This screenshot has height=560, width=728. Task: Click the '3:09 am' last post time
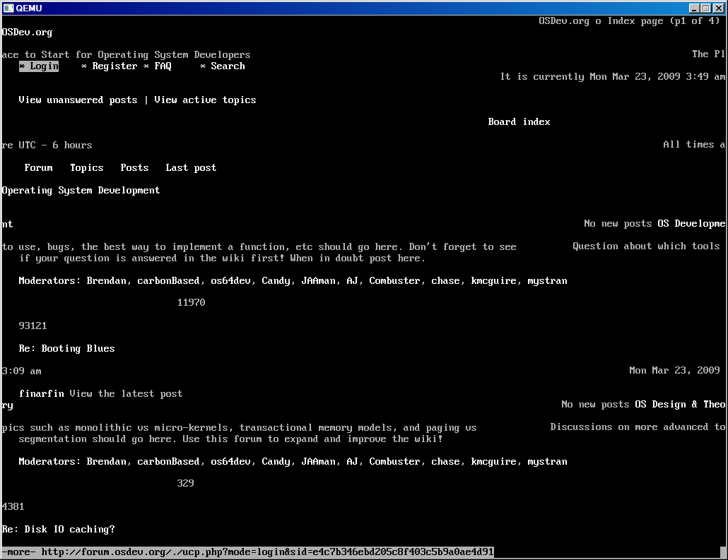21,371
